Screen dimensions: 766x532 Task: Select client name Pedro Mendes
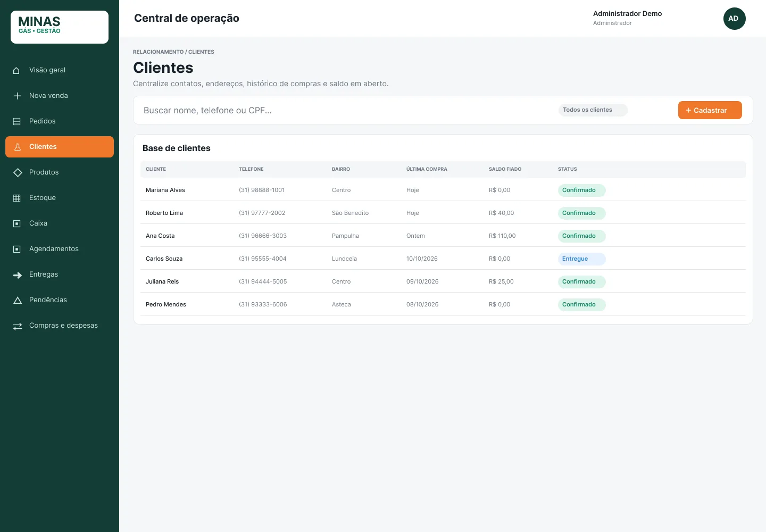click(x=166, y=304)
